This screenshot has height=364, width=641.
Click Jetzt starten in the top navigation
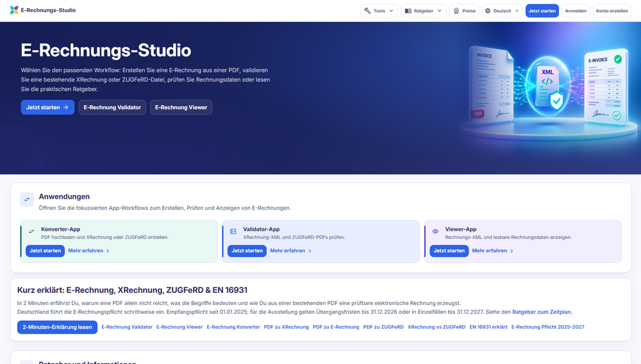[x=542, y=11]
